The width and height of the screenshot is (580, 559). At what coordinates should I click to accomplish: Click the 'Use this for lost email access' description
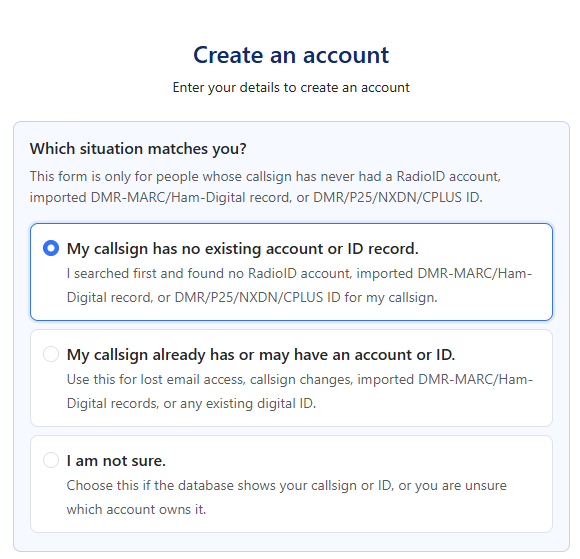(300, 391)
